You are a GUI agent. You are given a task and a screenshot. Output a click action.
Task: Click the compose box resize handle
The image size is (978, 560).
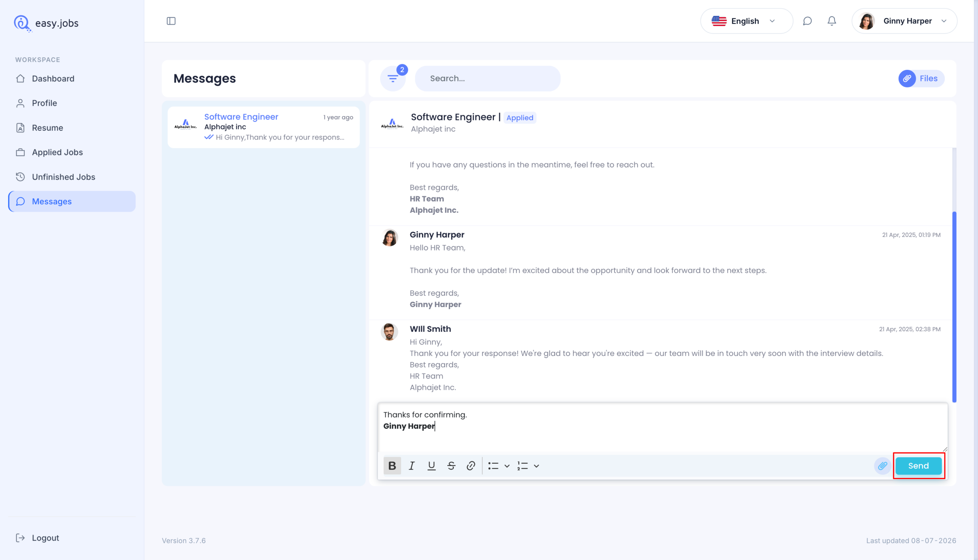(x=945, y=449)
